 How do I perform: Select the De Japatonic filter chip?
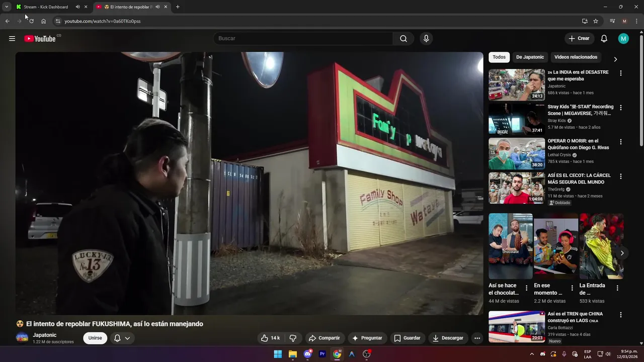[530, 57]
